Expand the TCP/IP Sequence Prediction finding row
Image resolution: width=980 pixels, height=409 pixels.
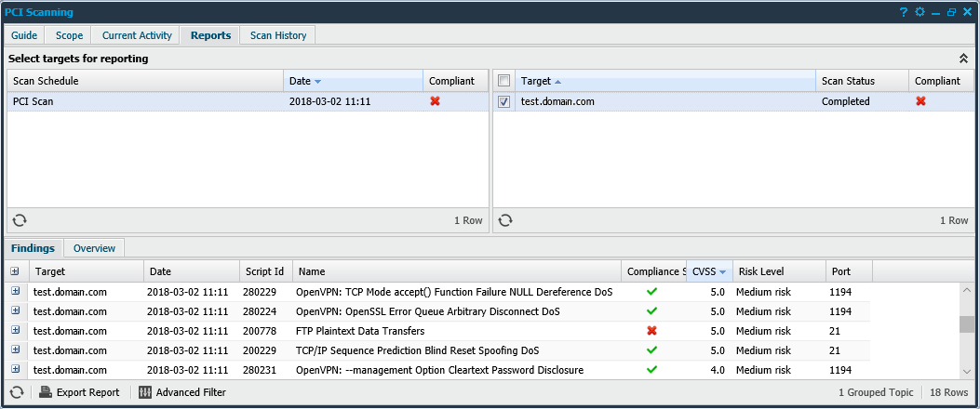pos(15,350)
